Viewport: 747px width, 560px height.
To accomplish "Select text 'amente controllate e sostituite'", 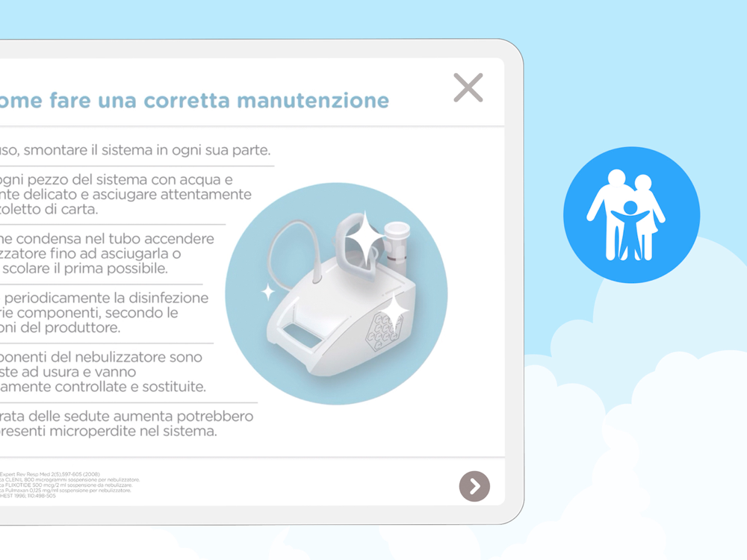I will point(103,387).
